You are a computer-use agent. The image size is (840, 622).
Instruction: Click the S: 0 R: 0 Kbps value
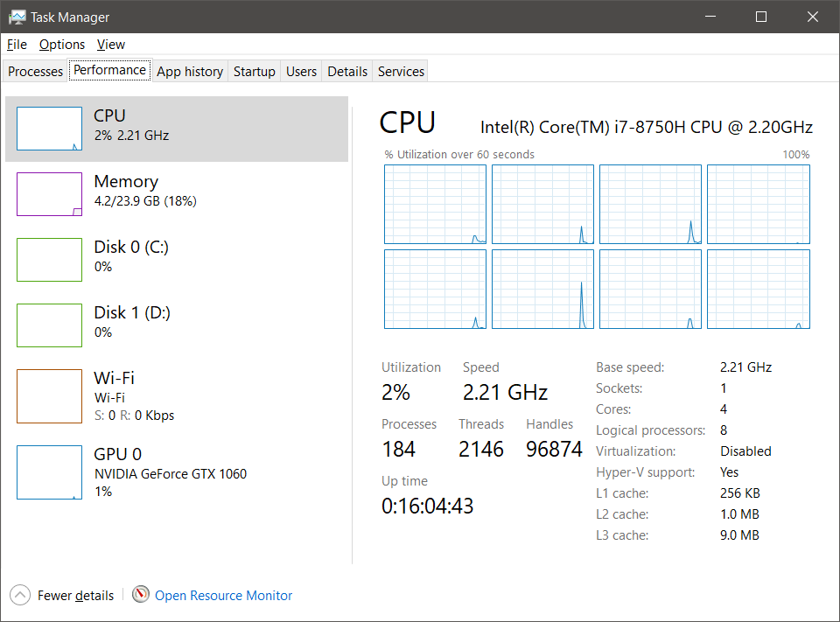click(134, 416)
